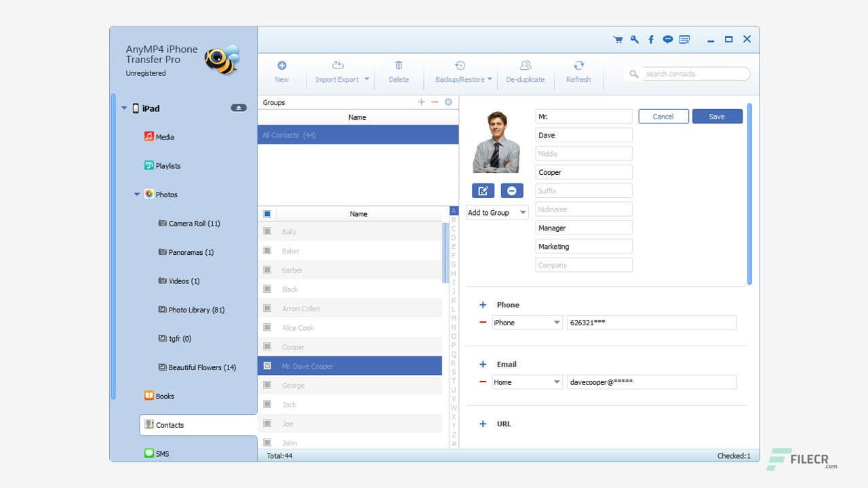Click the feedback speech bubble icon

tap(667, 39)
